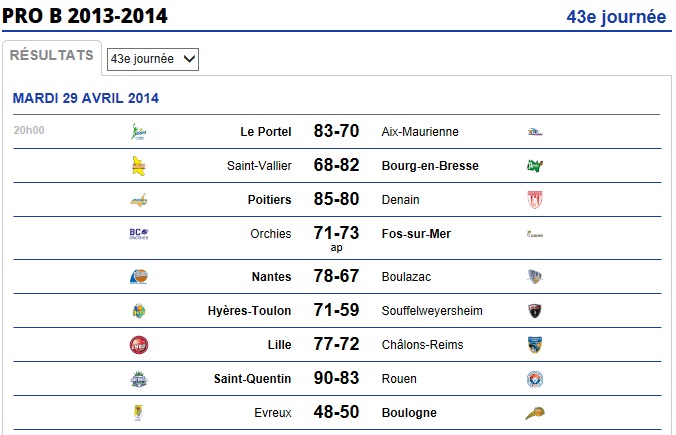Click the Saint-Vallier yellow logo
The image size is (676, 435).
(138, 166)
